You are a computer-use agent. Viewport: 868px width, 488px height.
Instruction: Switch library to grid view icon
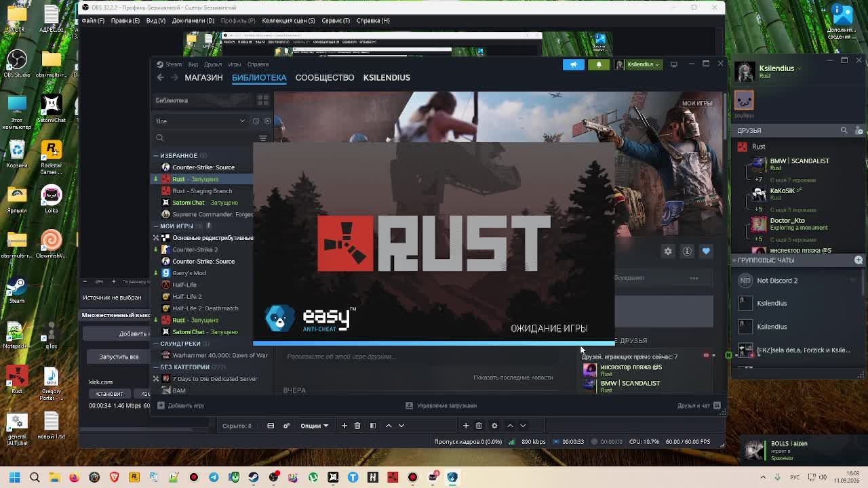263,100
